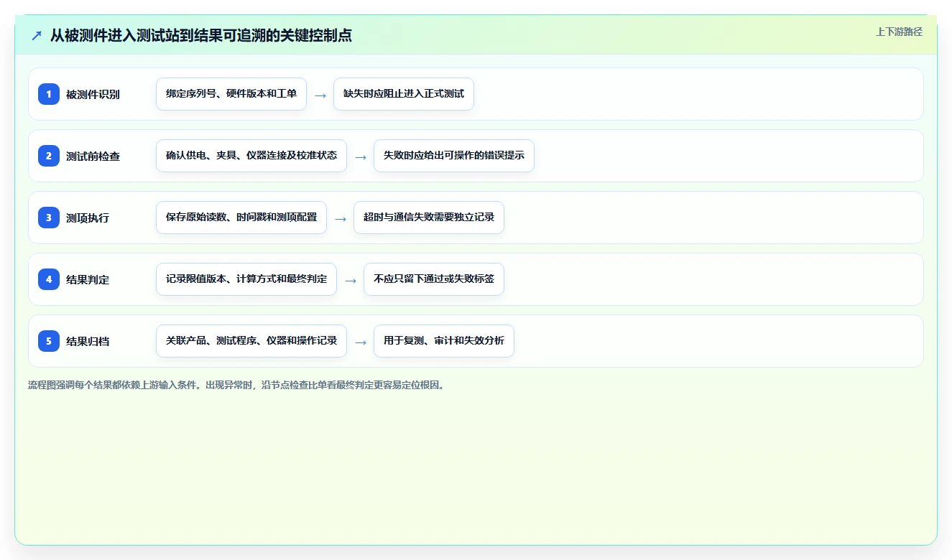952x560 pixels.
Task: Click the 结果判定 step label
Action: (88, 279)
